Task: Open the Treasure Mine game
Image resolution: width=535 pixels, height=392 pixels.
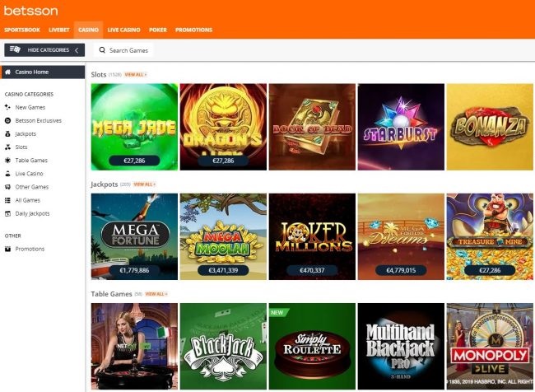Action: point(490,236)
